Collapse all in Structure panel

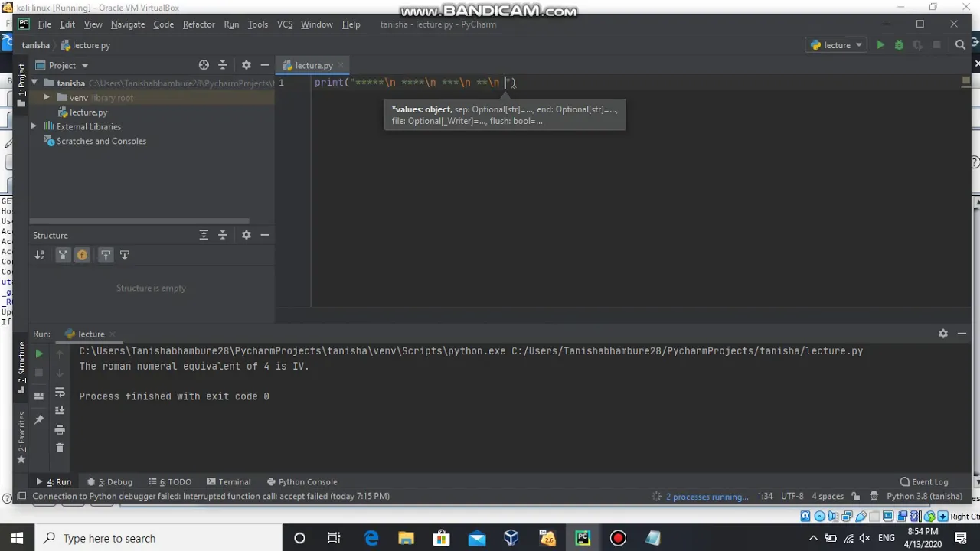[x=223, y=235]
